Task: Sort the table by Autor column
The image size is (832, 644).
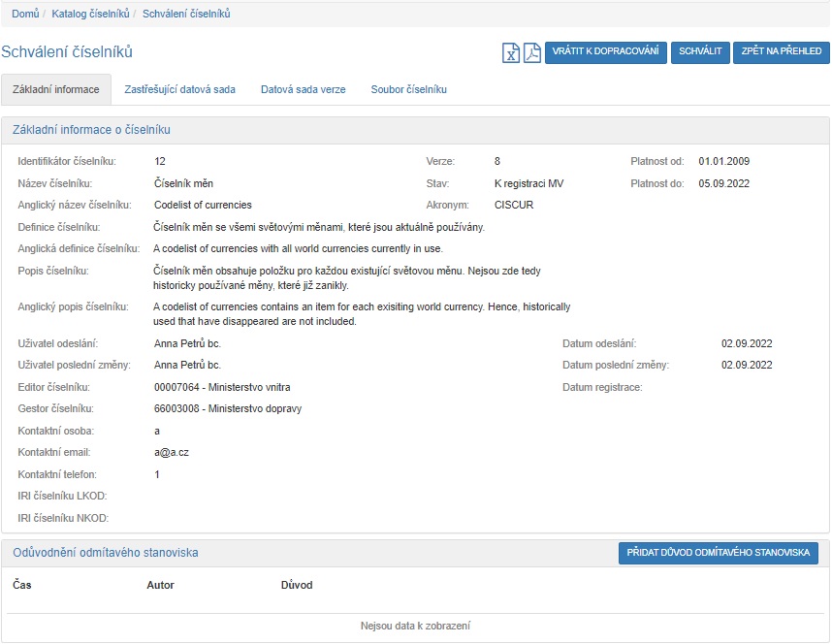Action: point(160,585)
